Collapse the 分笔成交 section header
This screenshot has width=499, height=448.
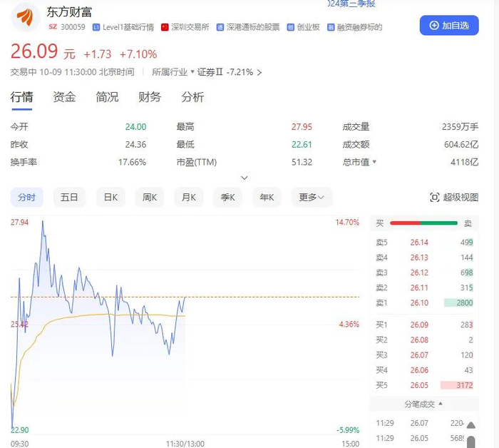coord(423,404)
